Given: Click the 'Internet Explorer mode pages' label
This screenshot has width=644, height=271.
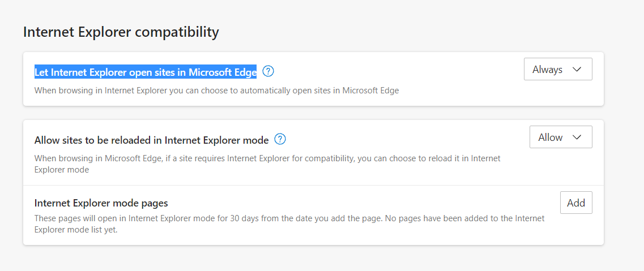Looking at the screenshot, I should click(x=101, y=203).
